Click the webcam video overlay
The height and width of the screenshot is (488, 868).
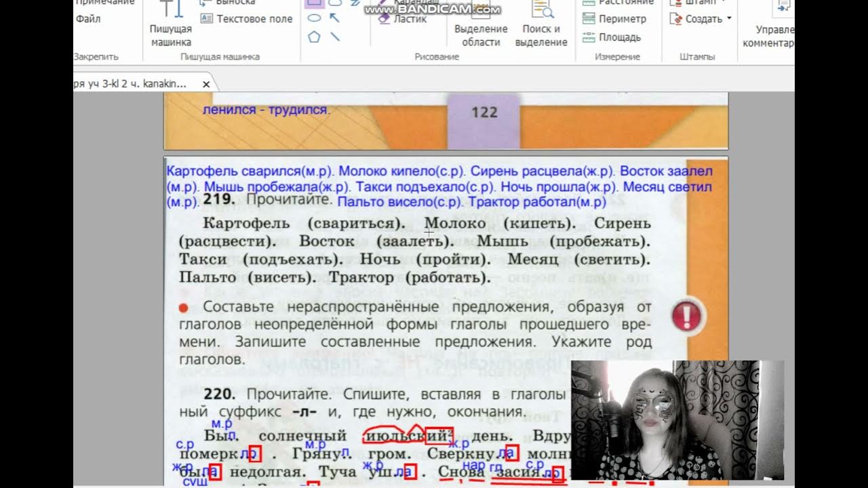click(x=677, y=420)
